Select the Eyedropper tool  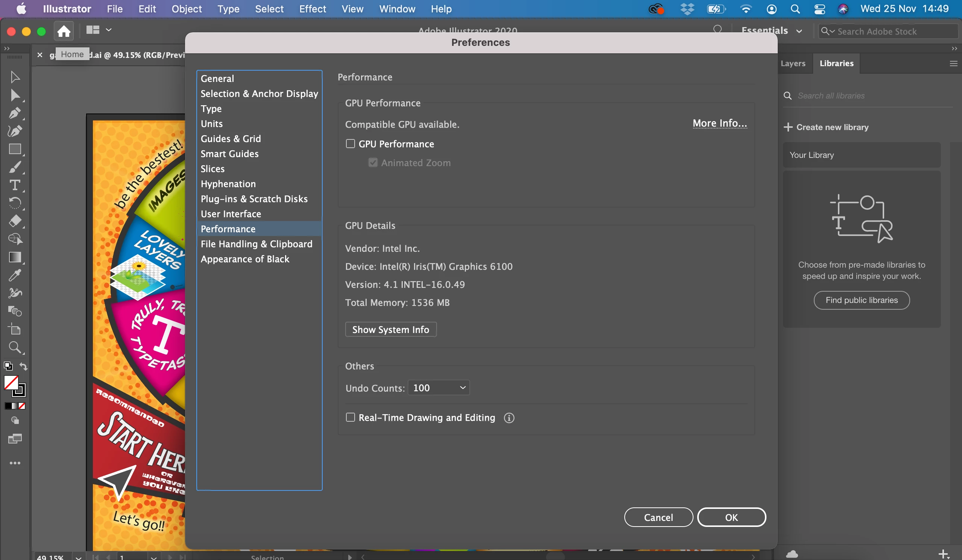coord(15,275)
